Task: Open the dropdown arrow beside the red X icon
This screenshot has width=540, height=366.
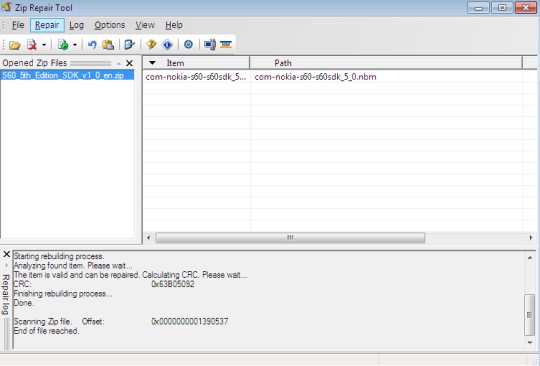Action: (x=44, y=45)
